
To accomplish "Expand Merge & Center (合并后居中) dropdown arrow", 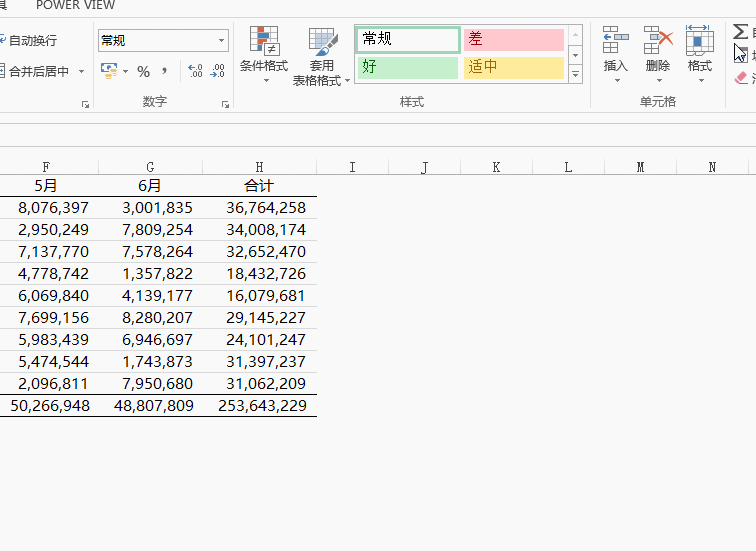I will point(82,72).
